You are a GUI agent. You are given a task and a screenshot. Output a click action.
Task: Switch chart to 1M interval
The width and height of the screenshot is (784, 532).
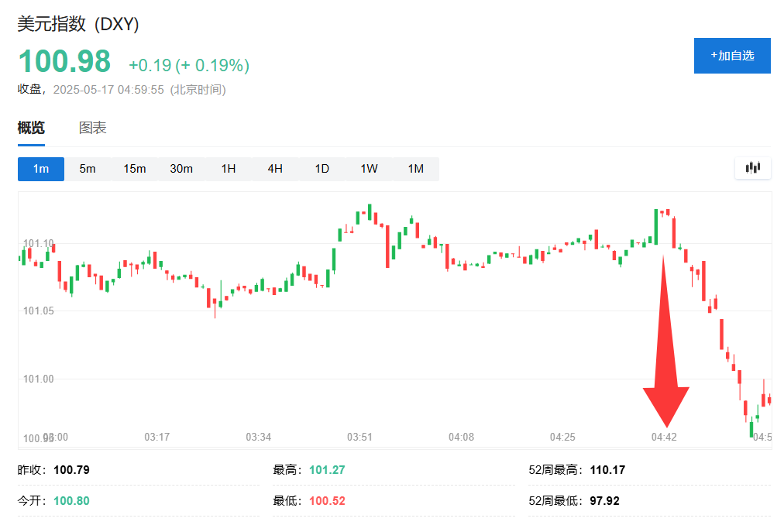(416, 169)
